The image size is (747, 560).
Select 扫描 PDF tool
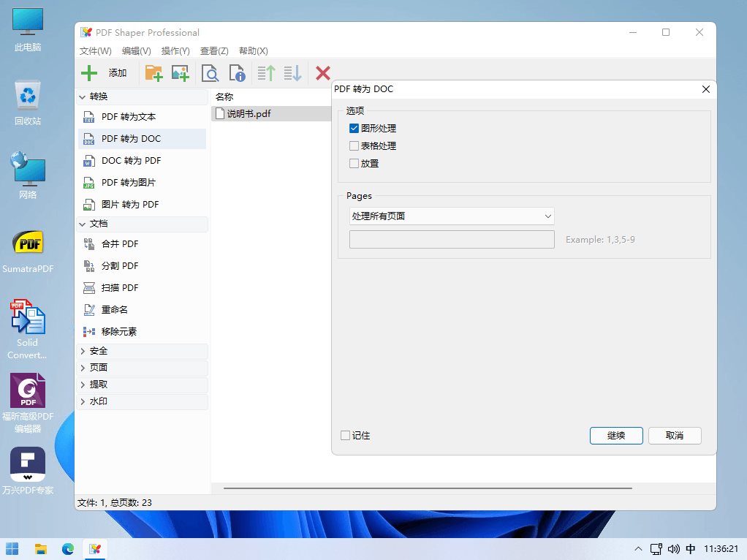pos(142,288)
